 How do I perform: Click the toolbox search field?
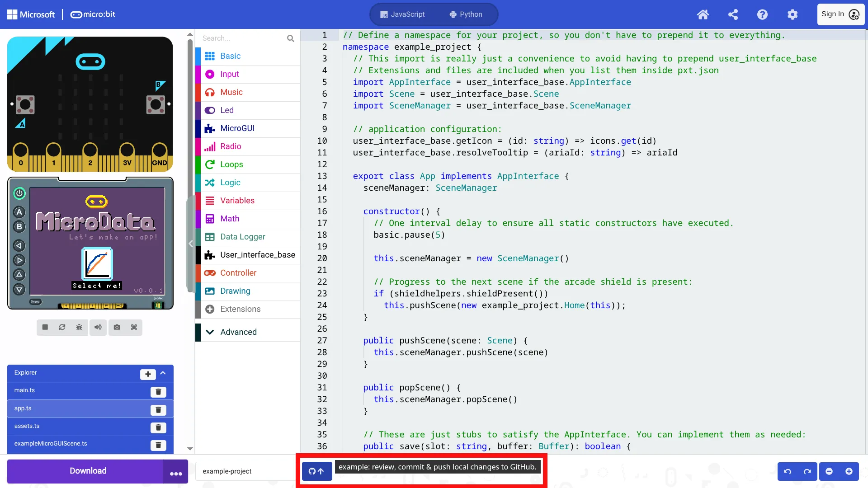point(242,38)
